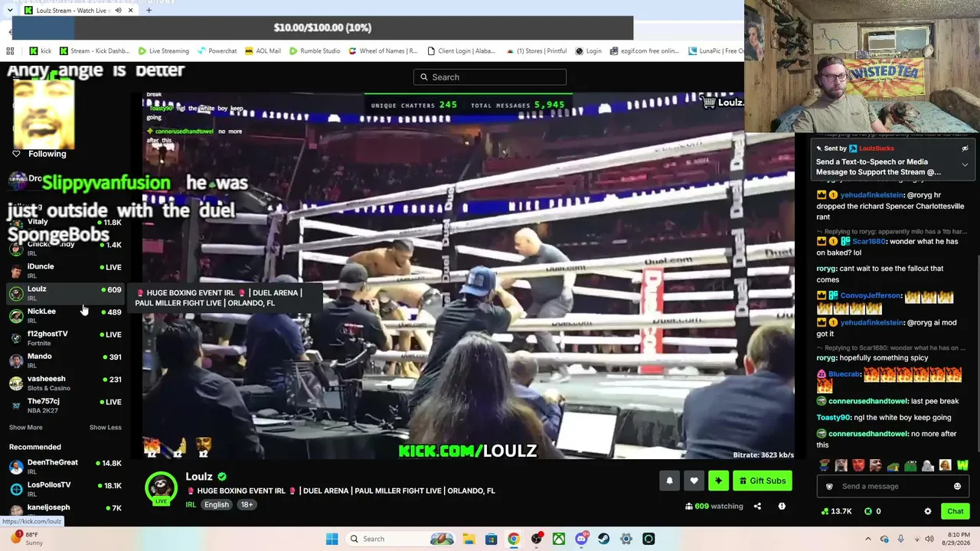This screenshot has width=980, height=551.
Task: Open the Powerchat bookmark
Action: tap(217, 51)
